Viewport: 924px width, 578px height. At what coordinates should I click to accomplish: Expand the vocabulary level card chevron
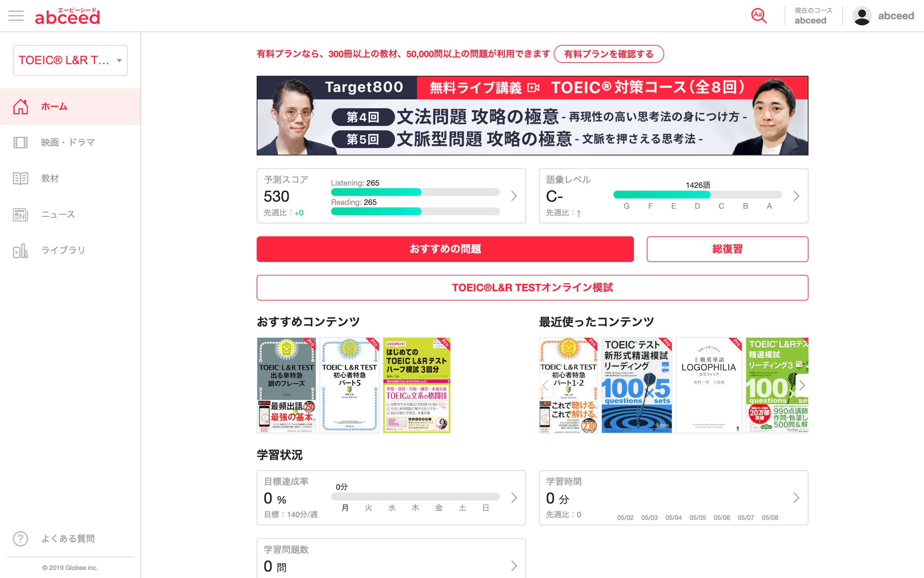coord(796,196)
